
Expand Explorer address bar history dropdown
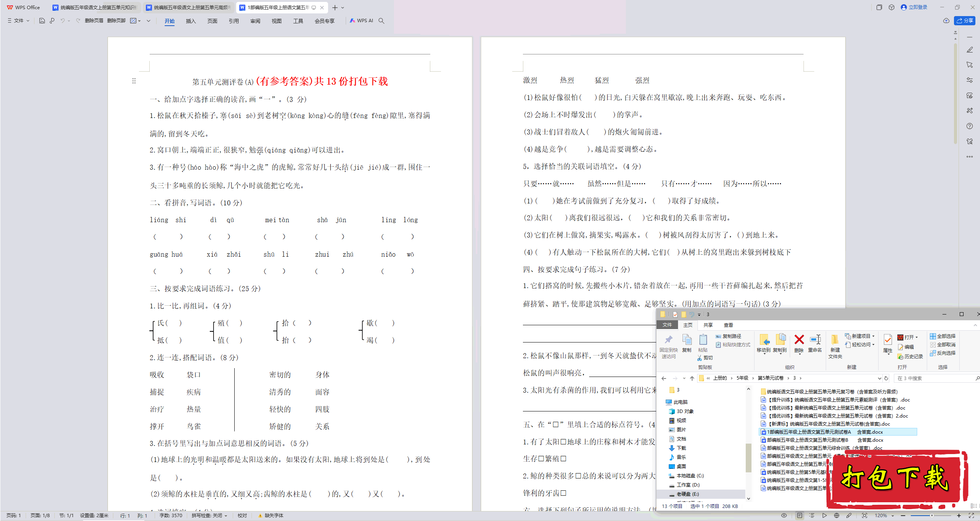(x=879, y=378)
